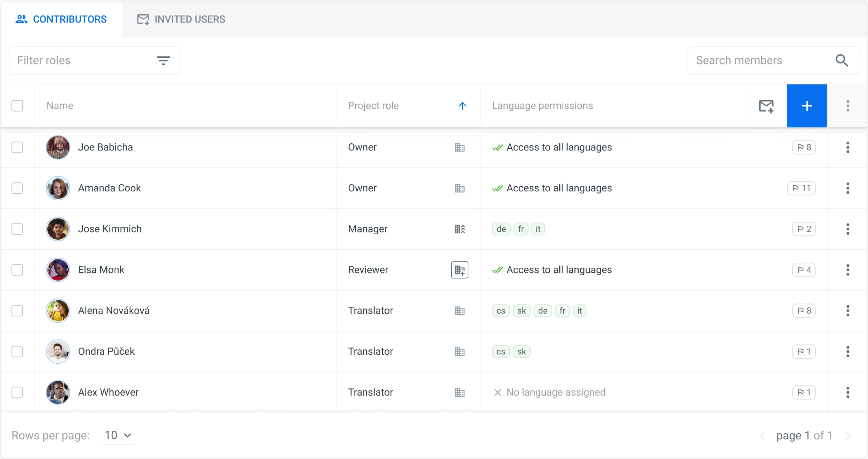Select Ondra Půček's row checkbox
Viewport: 868px width, 459px height.
(x=17, y=352)
